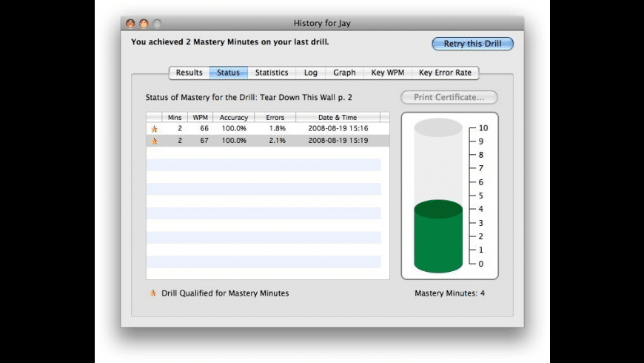Click the green mastery minutes cylinder gauge
Image resolution: width=644 pixels, height=363 pixels.
coord(438,236)
